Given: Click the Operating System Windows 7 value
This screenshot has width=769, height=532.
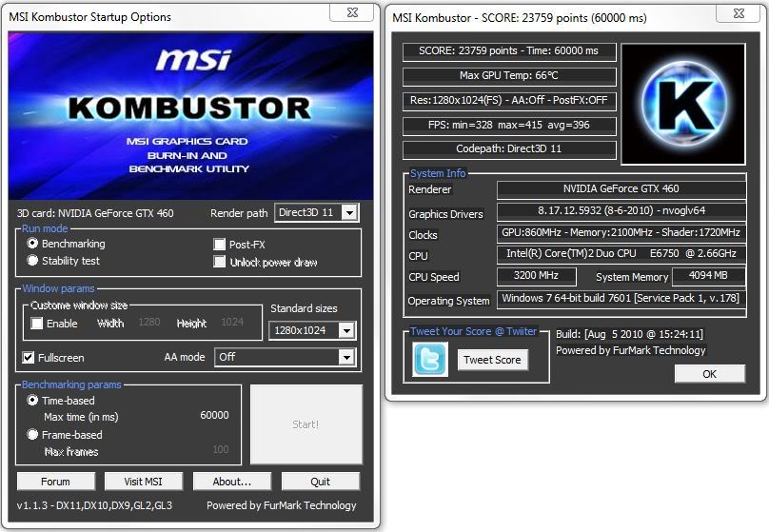Looking at the screenshot, I should coord(621,299).
